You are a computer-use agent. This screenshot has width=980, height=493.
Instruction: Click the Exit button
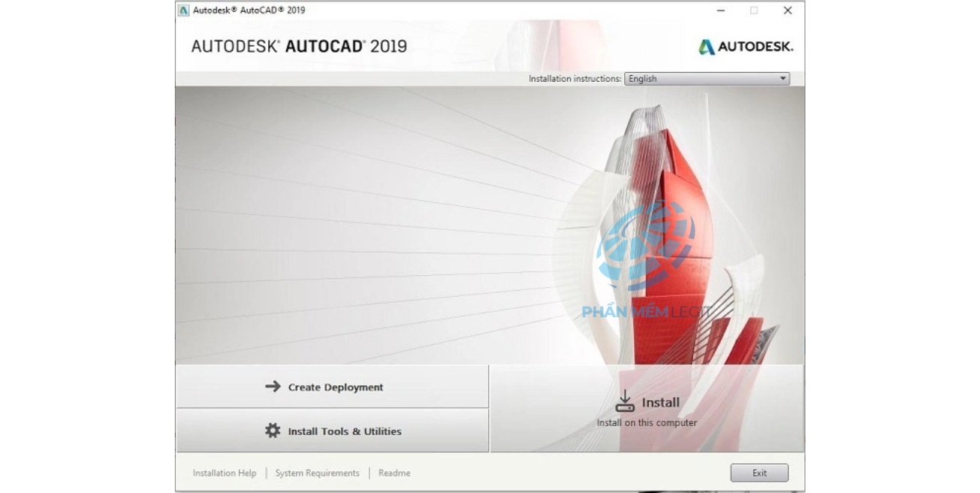(759, 473)
